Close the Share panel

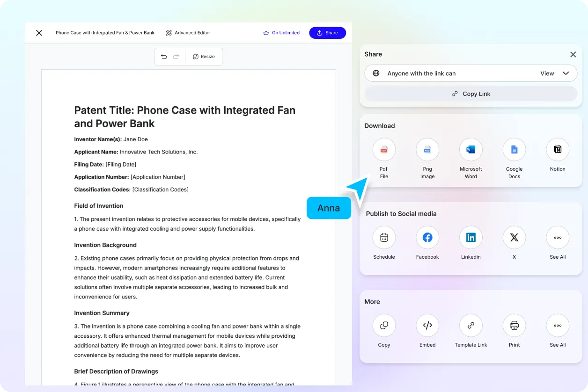[x=573, y=54]
